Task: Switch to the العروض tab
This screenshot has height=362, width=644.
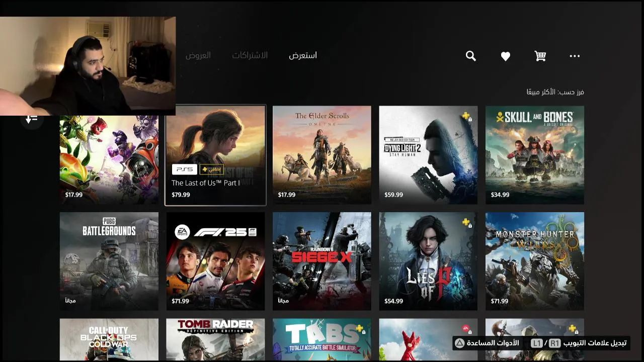Action: pos(198,55)
